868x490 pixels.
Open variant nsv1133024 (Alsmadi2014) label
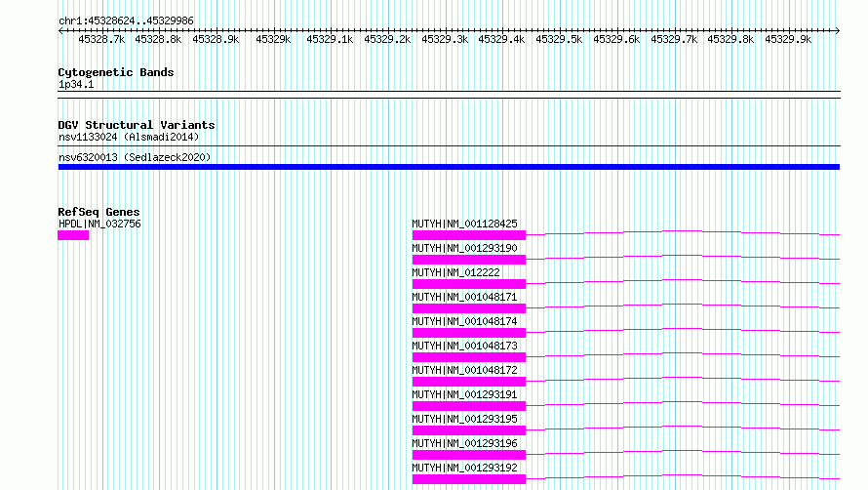(129, 137)
